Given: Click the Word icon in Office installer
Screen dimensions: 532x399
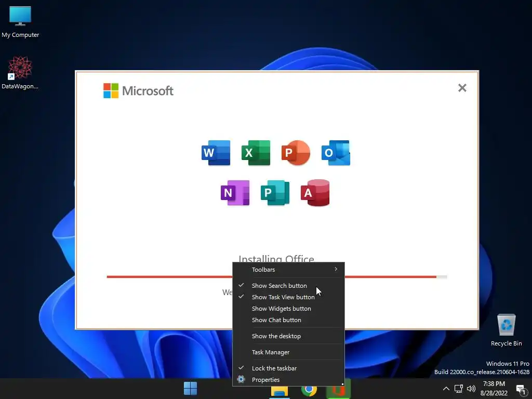Looking at the screenshot, I should coord(216,153).
